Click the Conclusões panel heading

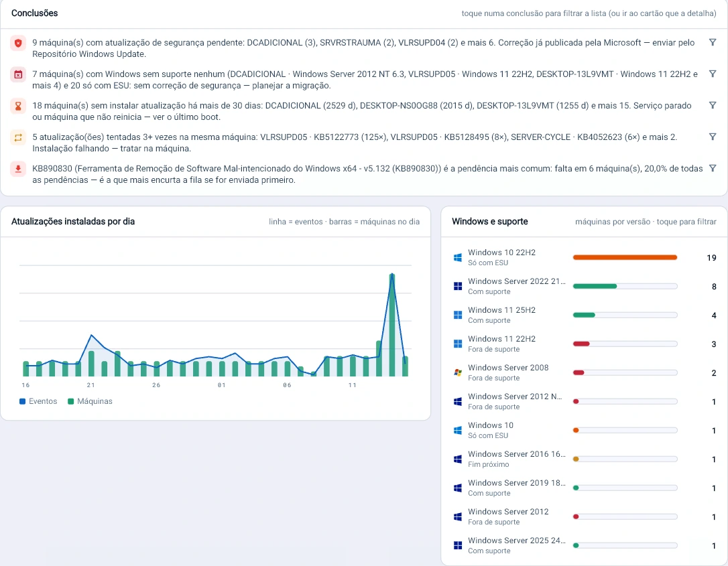click(35, 13)
